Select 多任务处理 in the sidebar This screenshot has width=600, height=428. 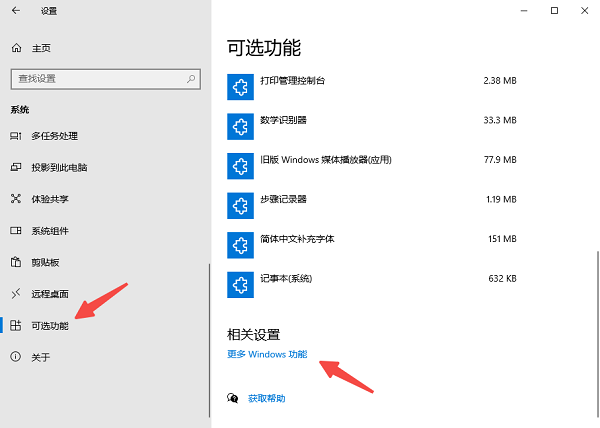pos(54,136)
